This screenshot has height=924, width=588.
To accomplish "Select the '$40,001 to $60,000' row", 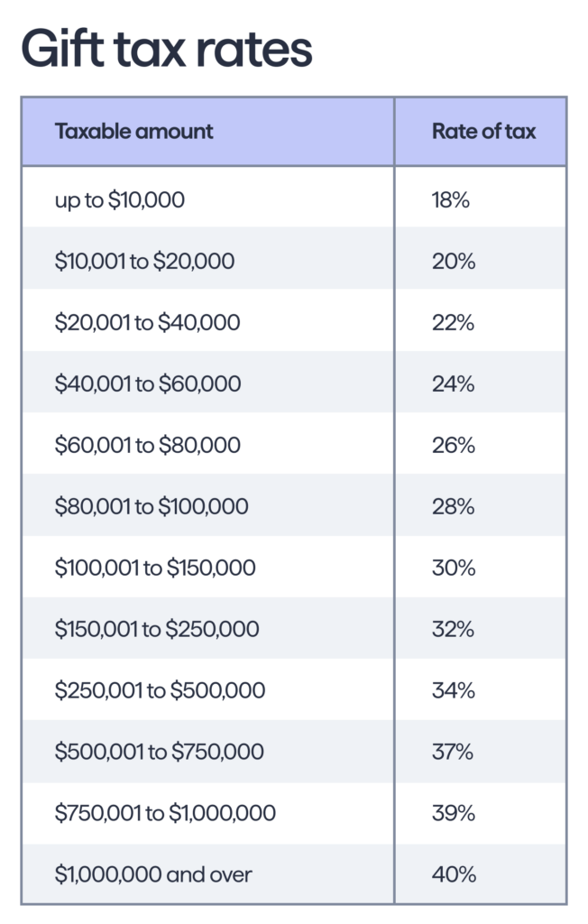I will (294, 383).
